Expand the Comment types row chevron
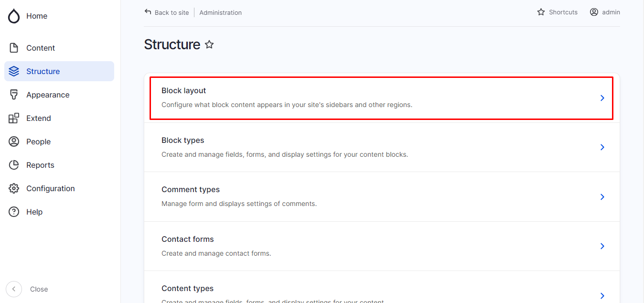644x303 pixels. (x=602, y=196)
